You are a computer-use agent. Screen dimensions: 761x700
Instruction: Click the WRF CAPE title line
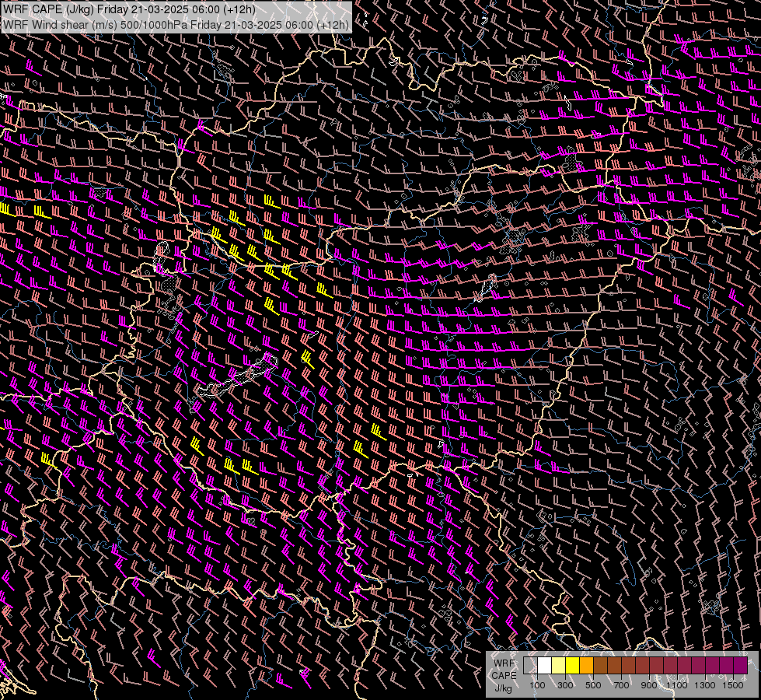pyautogui.click(x=130, y=9)
